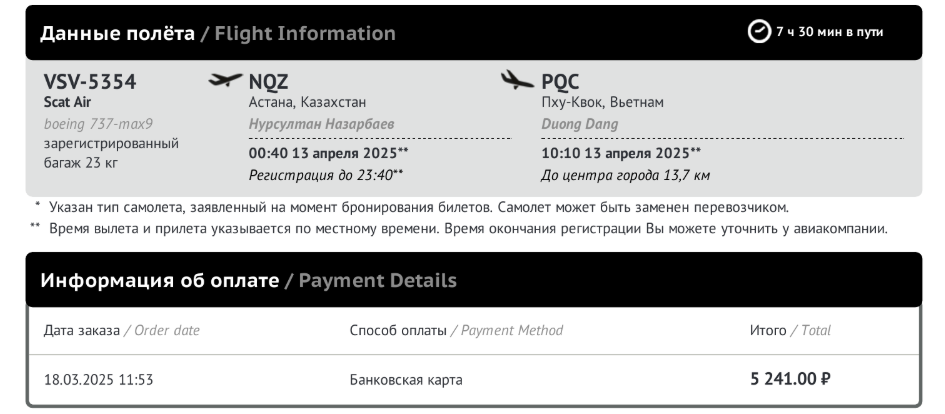Click the Банковская карта payment method
This screenshot has width=945, height=414.
point(406,380)
